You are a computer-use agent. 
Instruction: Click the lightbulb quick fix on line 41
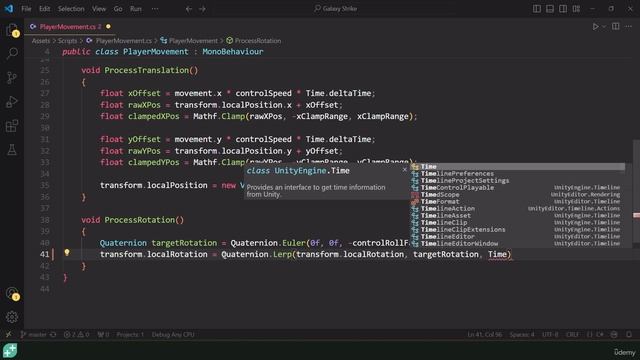click(67, 253)
